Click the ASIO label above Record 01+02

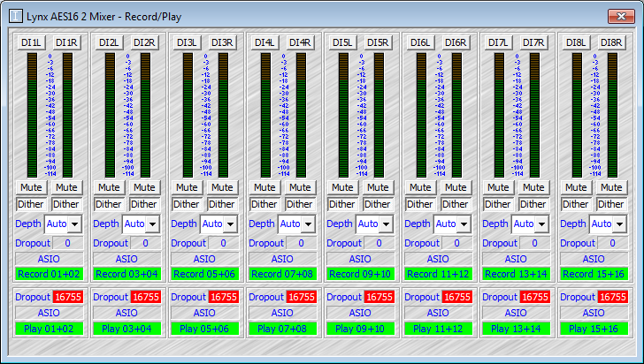[x=49, y=259]
